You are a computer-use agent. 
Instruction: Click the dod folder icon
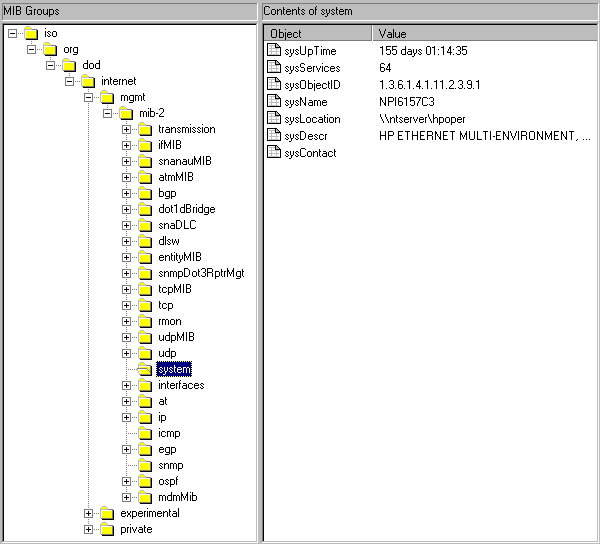69,65
